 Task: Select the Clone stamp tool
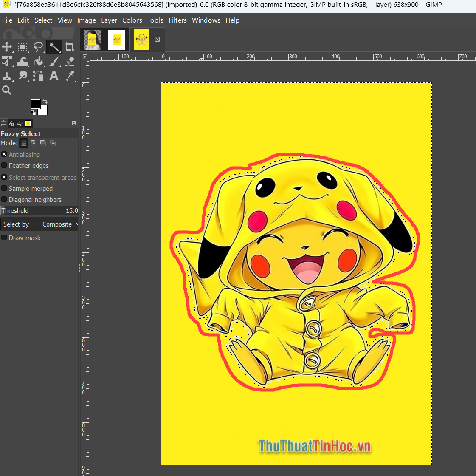(7, 76)
